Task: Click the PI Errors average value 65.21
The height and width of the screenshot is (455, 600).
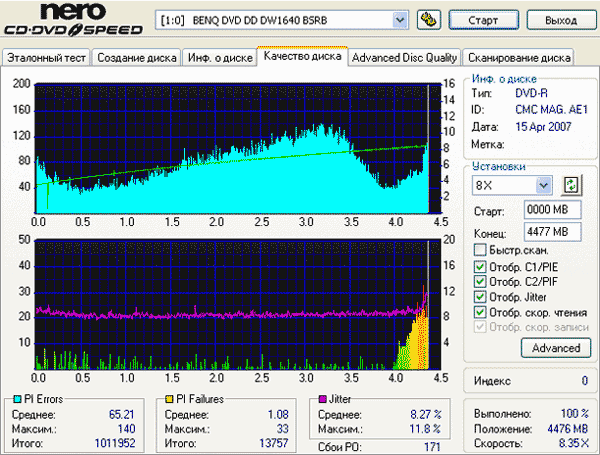Action: coord(122,414)
